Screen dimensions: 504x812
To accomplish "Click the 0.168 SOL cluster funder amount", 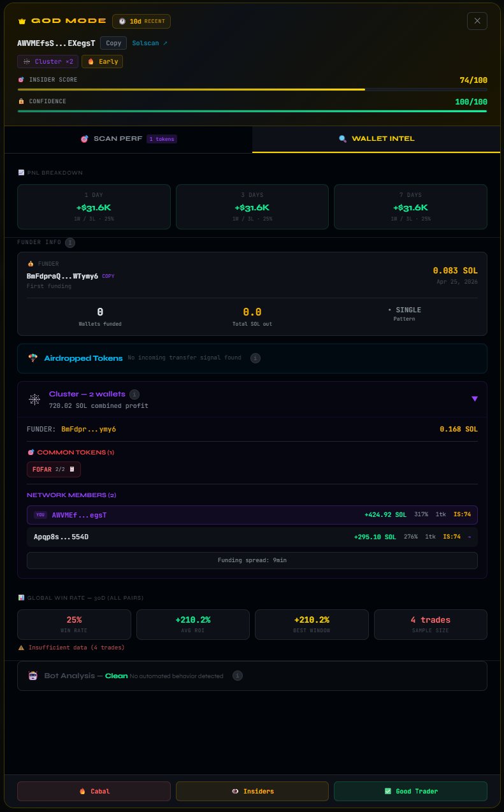I will [459, 429].
